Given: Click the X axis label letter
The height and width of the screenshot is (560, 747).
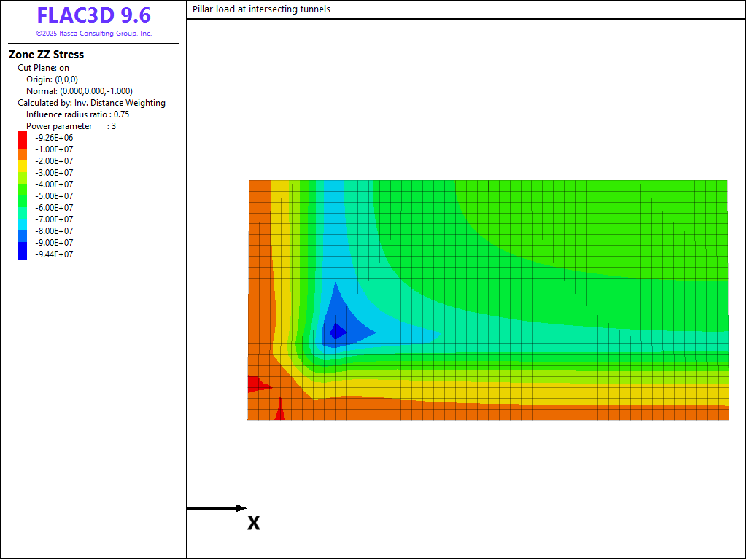Looking at the screenshot, I should click(253, 523).
